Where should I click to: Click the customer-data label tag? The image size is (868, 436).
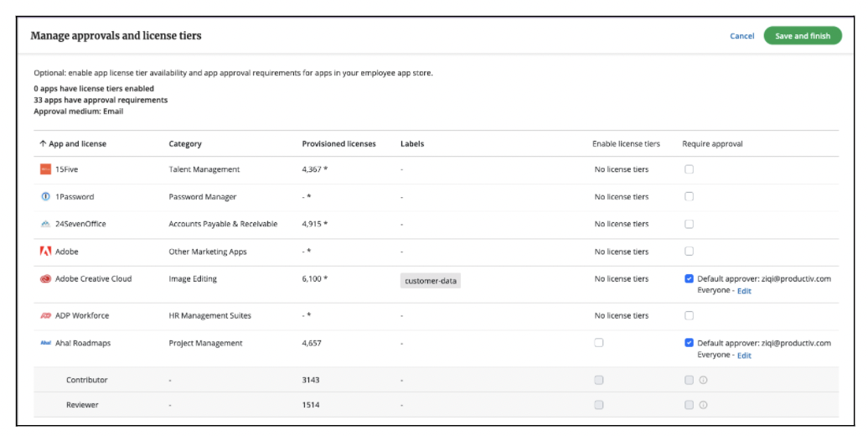tap(431, 281)
